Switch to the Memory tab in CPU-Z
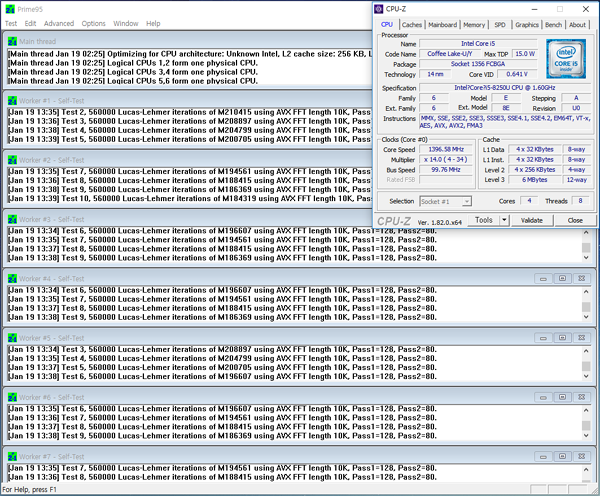The width and height of the screenshot is (600, 496). click(x=474, y=25)
